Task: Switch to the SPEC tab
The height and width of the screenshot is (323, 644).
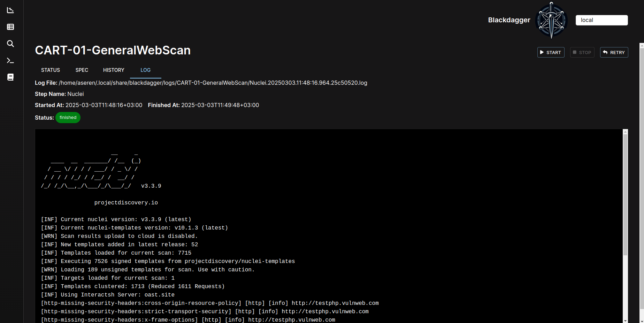Action: 82,70
